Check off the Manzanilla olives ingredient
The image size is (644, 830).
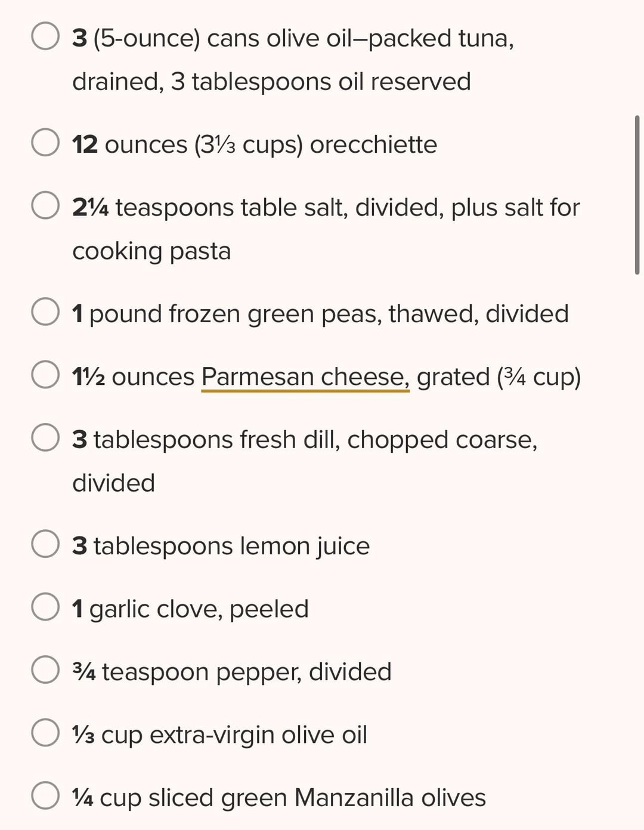(x=45, y=796)
